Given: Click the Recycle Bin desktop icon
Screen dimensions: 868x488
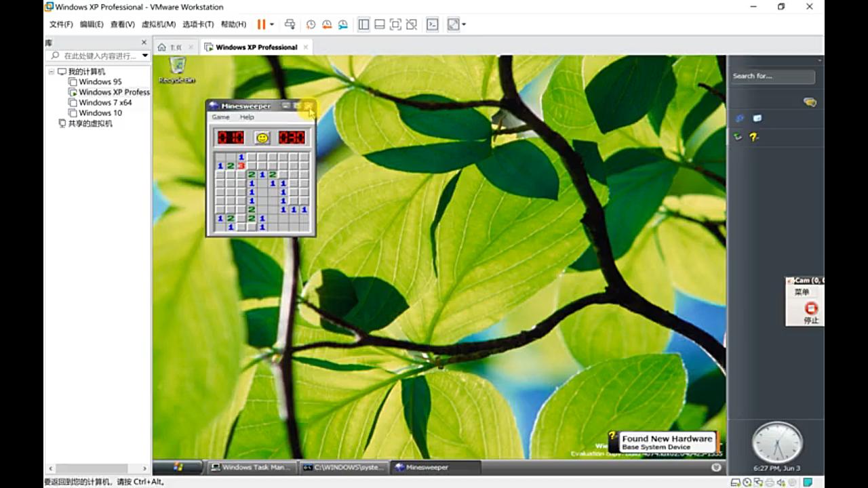Looking at the screenshot, I should click(x=177, y=70).
